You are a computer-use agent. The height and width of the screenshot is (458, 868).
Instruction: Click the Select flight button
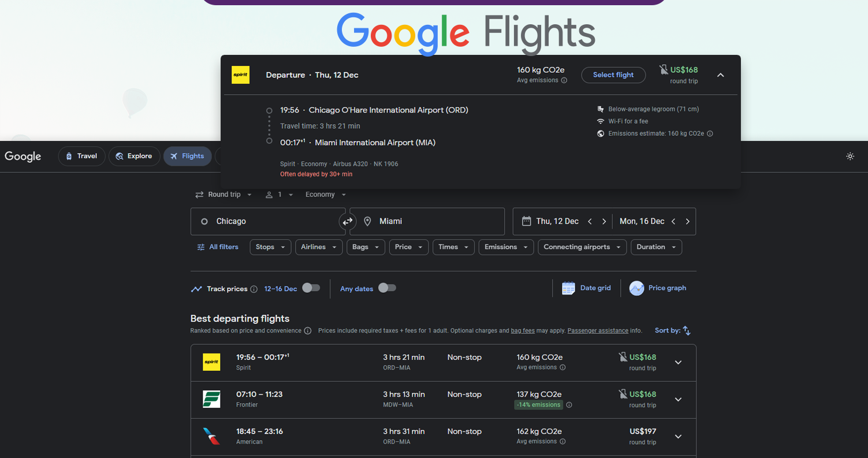tap(613, 75)
